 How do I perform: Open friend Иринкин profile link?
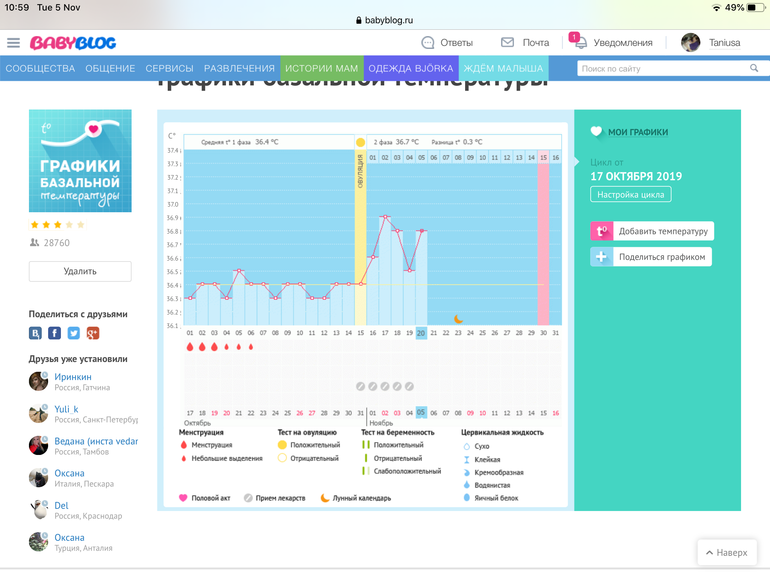tap(72, 377)
